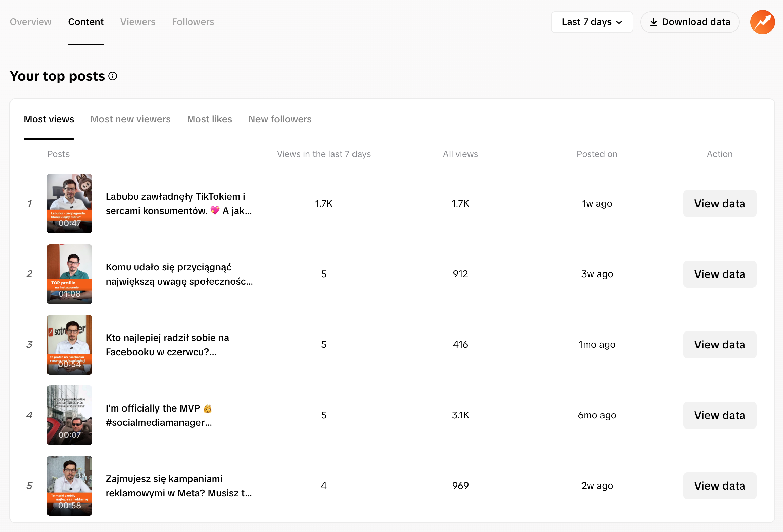The height and width of the screenshot is (532, 783).
Task: Switch to the Viewers tab
Action: coord(138,22)
